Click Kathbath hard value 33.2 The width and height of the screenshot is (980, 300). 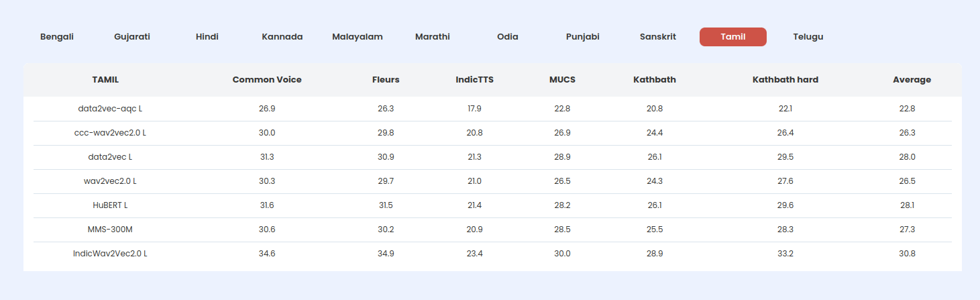click(x=785, y=254)
